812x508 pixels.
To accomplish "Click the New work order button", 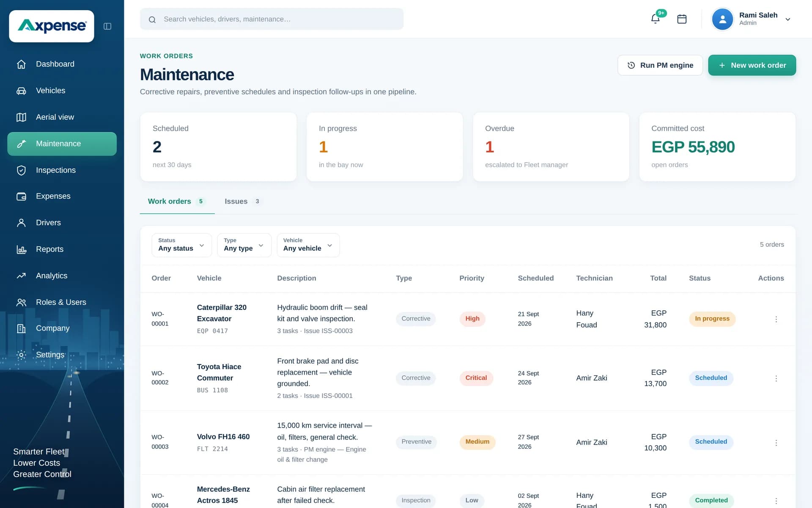I will [x=752, y=65].
